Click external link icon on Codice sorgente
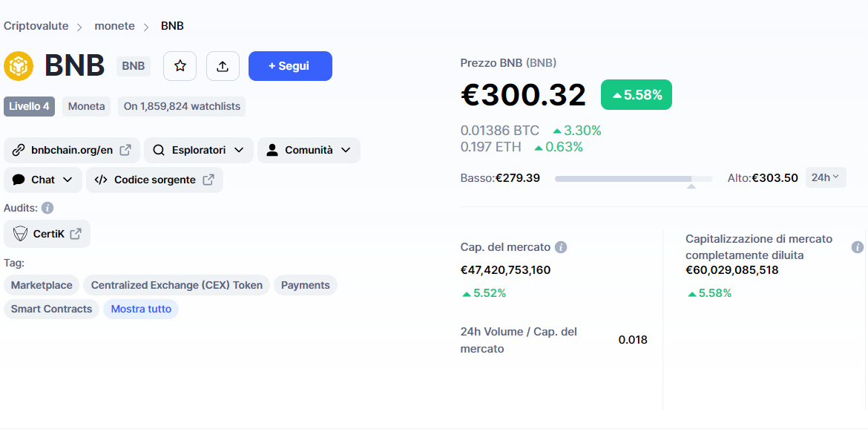This screenshot has height=432, width=868. tap(208, 180)
